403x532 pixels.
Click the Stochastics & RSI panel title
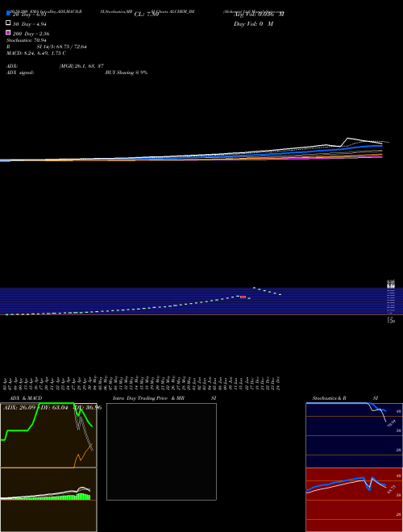click(x=345, y=398)
